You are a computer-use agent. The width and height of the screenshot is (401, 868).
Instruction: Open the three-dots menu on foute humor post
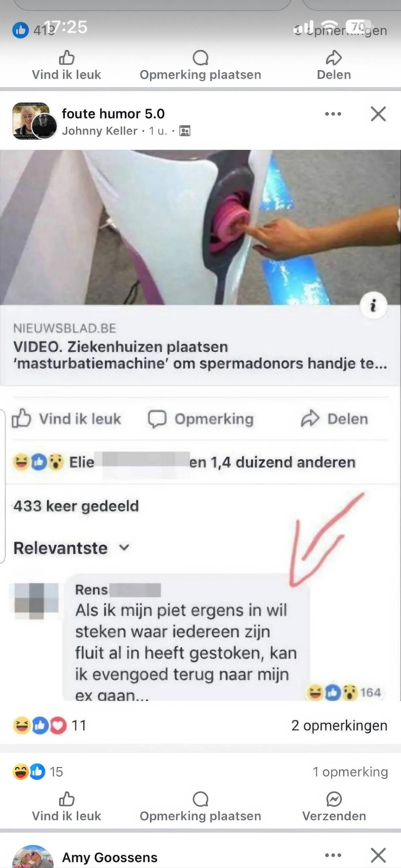click(x=333, y=114)
